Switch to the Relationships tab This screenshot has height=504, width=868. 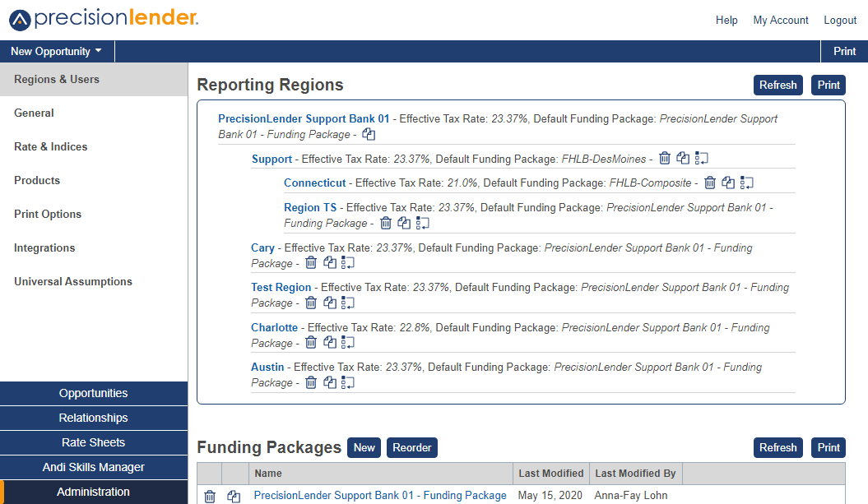click(94, 418)
